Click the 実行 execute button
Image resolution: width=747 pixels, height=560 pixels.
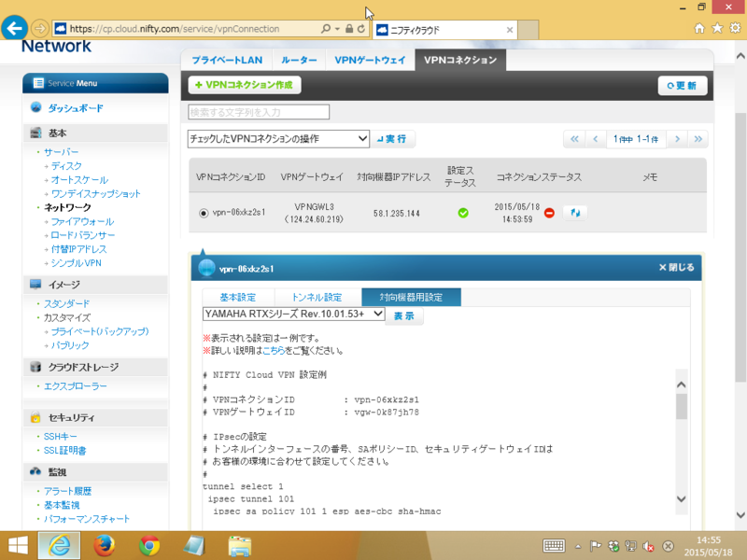(x=392, y=138)
